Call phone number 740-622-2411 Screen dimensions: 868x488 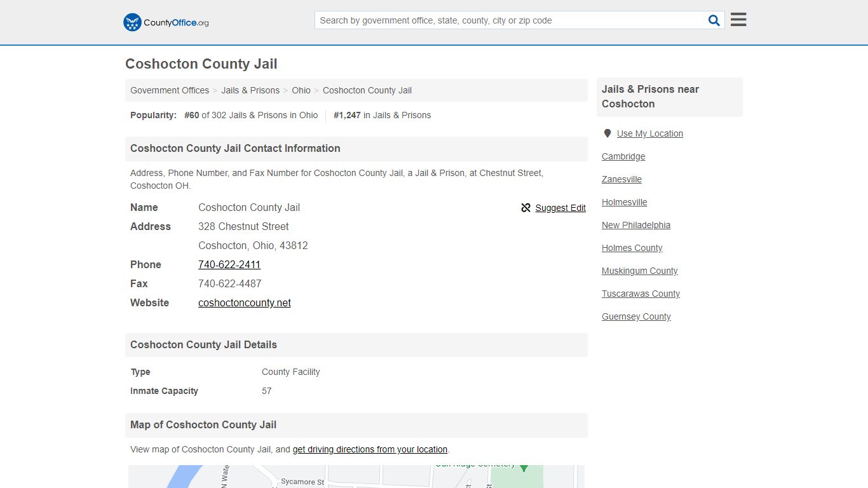click(x=229, y=264)
